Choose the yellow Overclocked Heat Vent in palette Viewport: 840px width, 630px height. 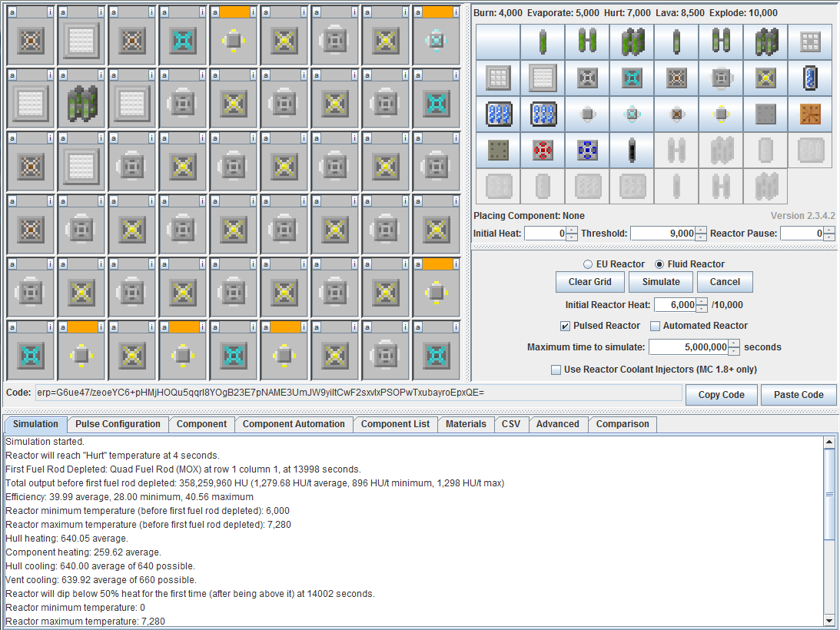coord(765,78)
